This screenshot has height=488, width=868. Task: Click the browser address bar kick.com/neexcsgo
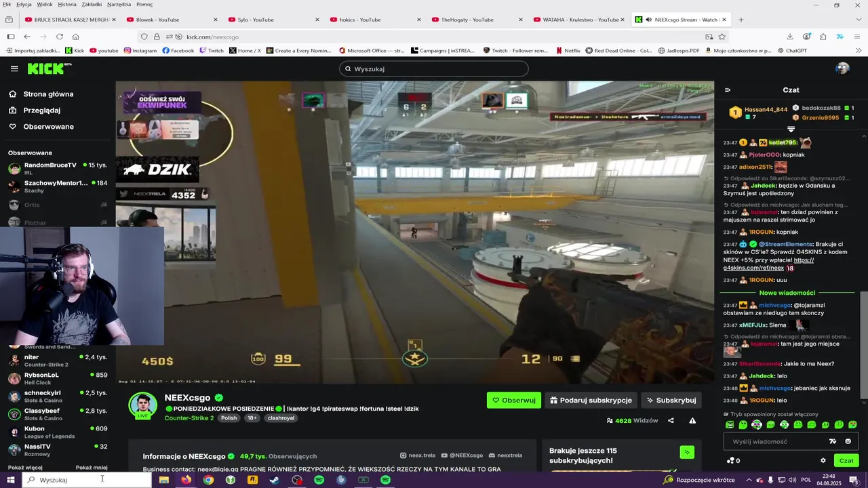[434, 37]
